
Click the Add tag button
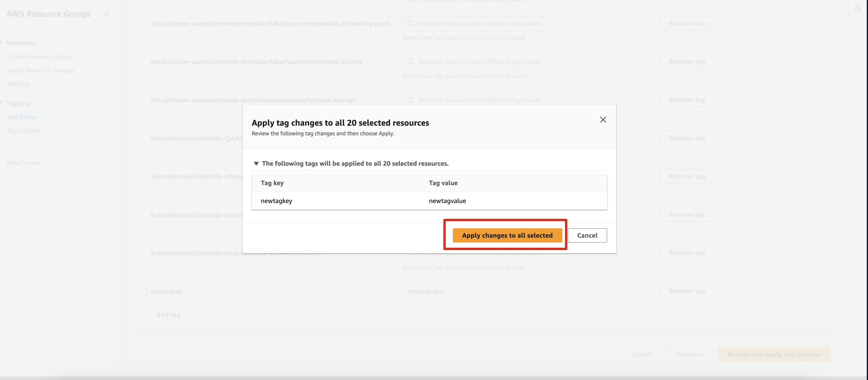tap(168, 314)
